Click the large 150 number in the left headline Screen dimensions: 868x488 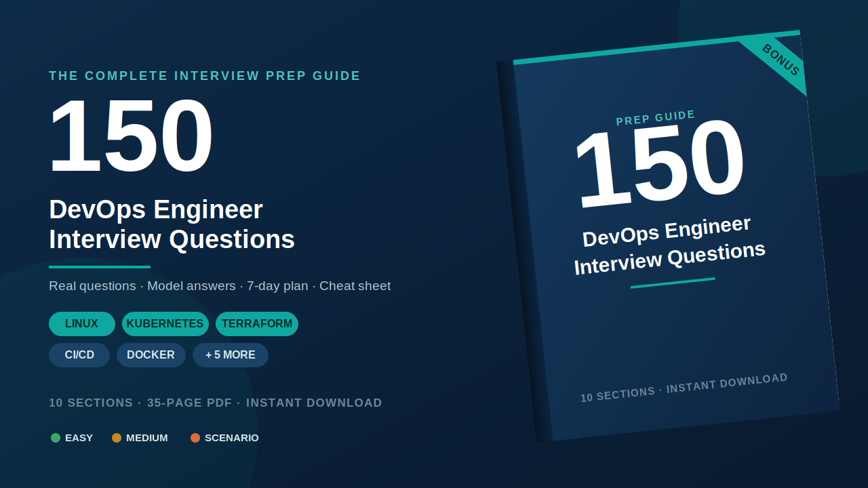click(x=131, y=136)
